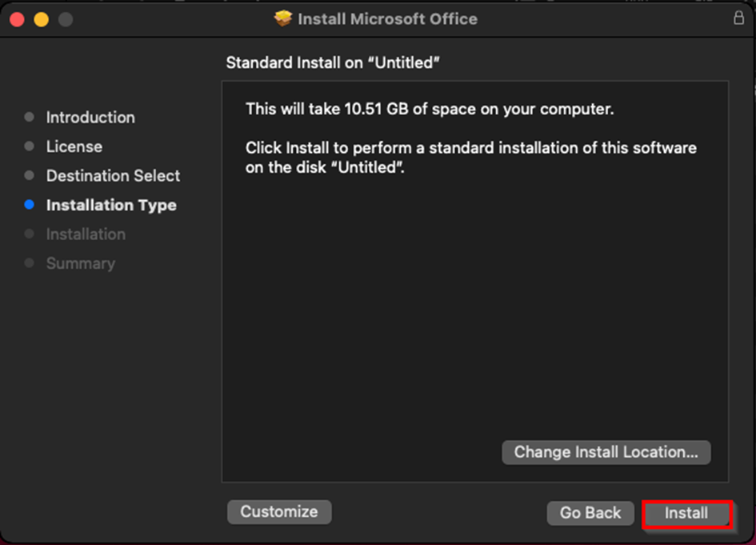Select the License step in sidebar
Screen dimensions: 756x545
point(74,146)
